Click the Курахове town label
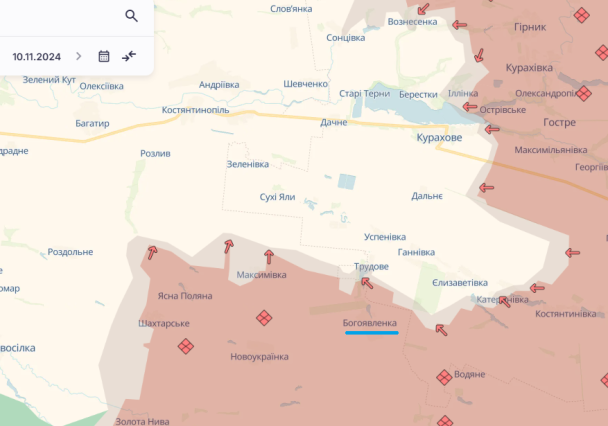 click(x=439, y=138)
